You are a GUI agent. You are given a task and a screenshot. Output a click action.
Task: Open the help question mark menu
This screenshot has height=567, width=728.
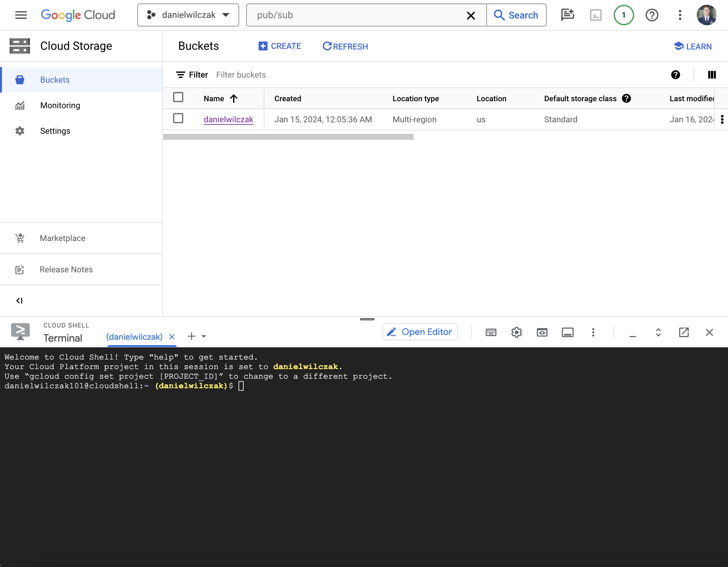tap(652, 15)
